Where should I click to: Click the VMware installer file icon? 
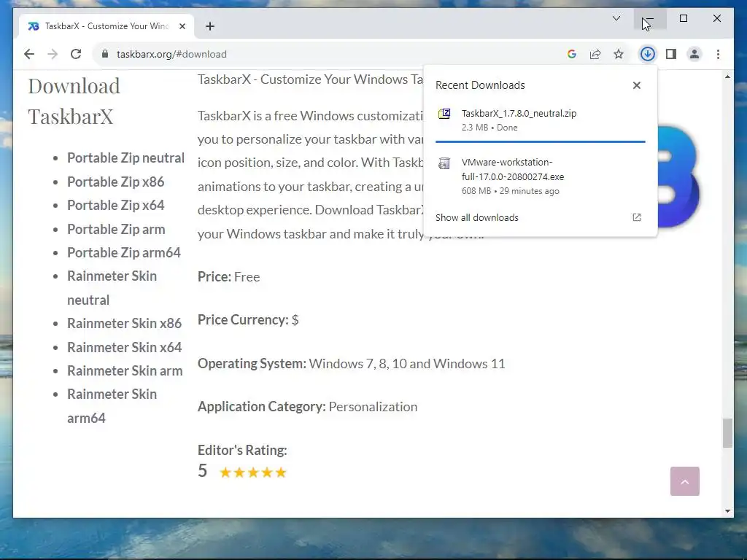click(x=444, y=163)
